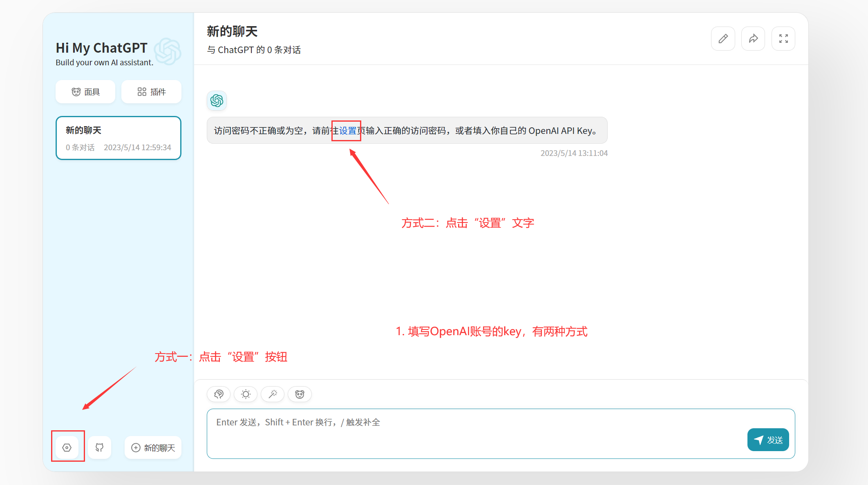Click the 新的聊天 chat title header

click(x=232, y=31)
